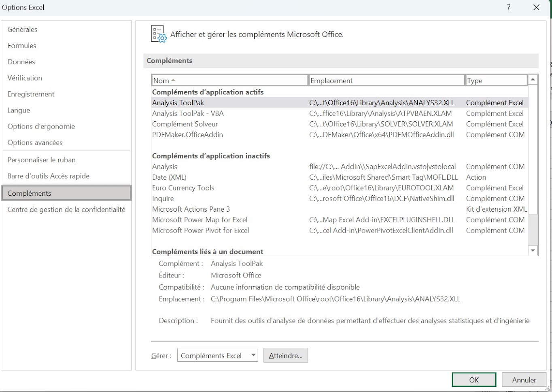Select the Complément Solveur add-in row

pyautogui.click(x=185, y=124)
